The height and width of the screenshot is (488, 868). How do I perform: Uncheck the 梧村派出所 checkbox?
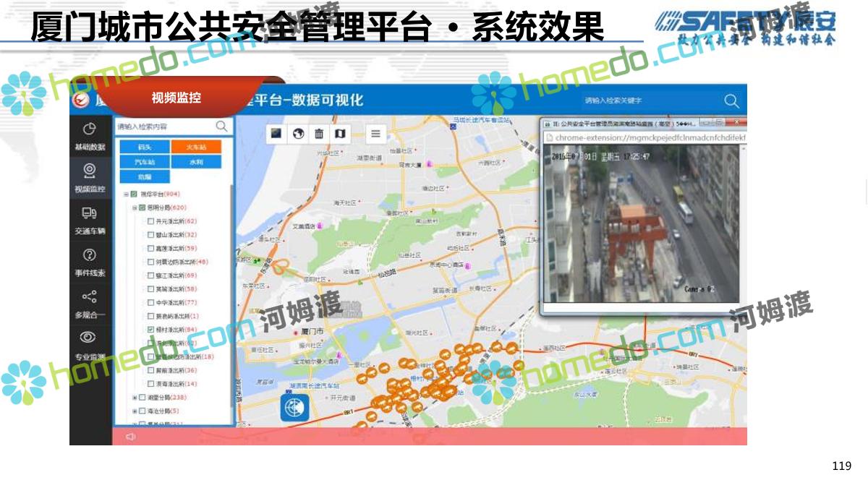point(150,330)
